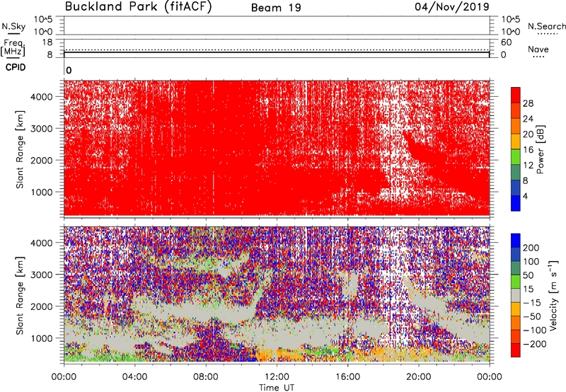Click the '28' tick on power colorbar
Image resolution: width=566 pixels, height=392 pixels.
[x=528, y=103]
